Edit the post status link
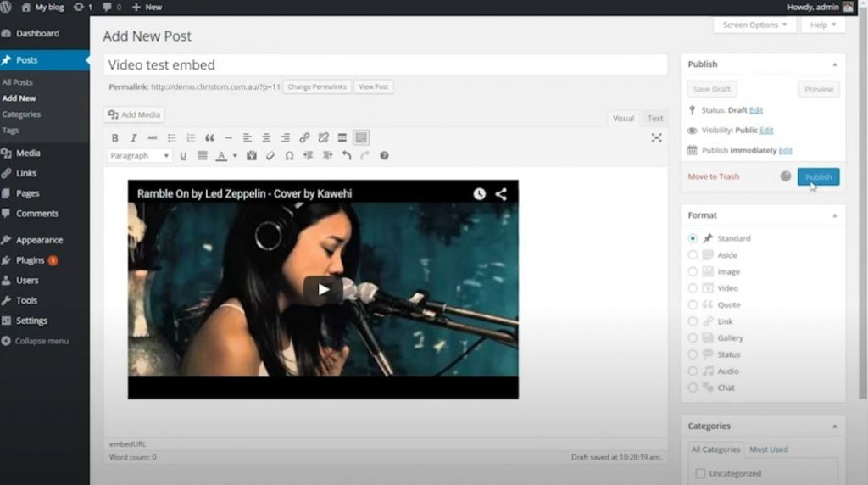 [755, 110]
